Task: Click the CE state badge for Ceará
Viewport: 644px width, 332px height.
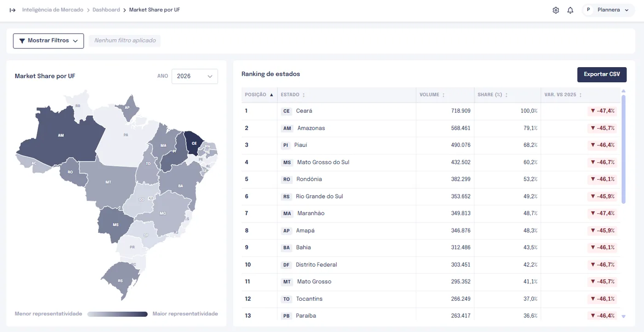Action: (287, 111)
